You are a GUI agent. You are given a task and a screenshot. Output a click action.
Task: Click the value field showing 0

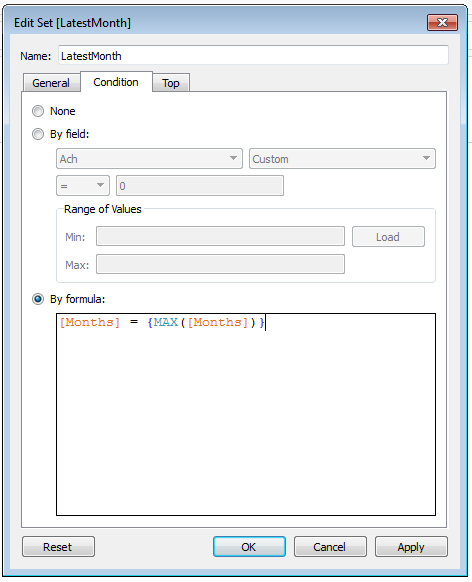pos(200,186)
